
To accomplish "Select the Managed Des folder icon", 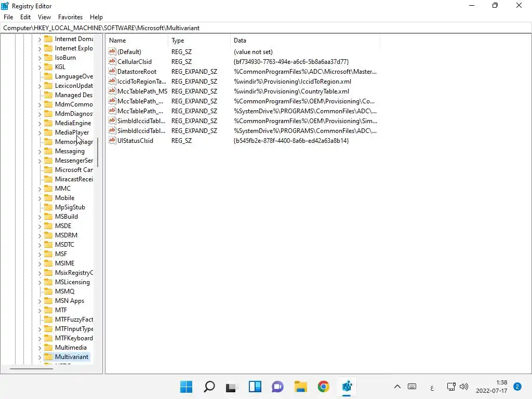I will pos(48,95).
